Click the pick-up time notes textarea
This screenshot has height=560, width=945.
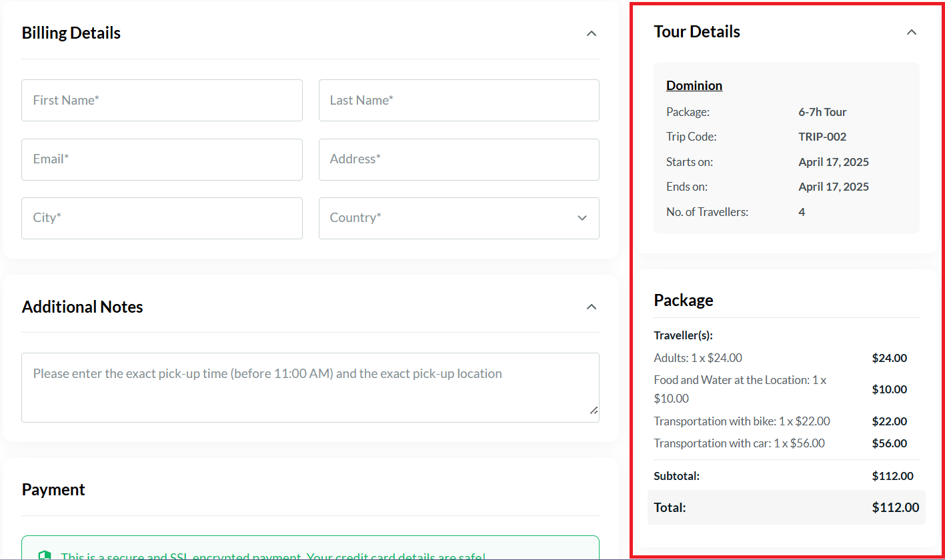[310, 387]
